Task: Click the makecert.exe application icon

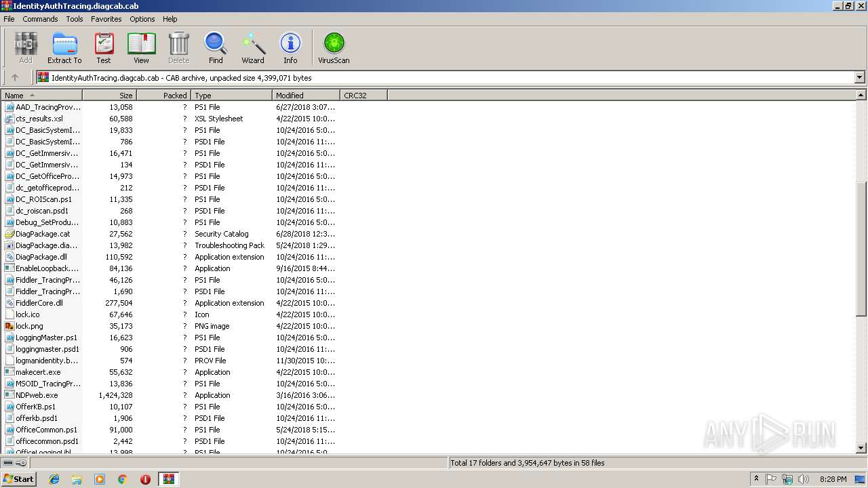Action: click(9, 372)
